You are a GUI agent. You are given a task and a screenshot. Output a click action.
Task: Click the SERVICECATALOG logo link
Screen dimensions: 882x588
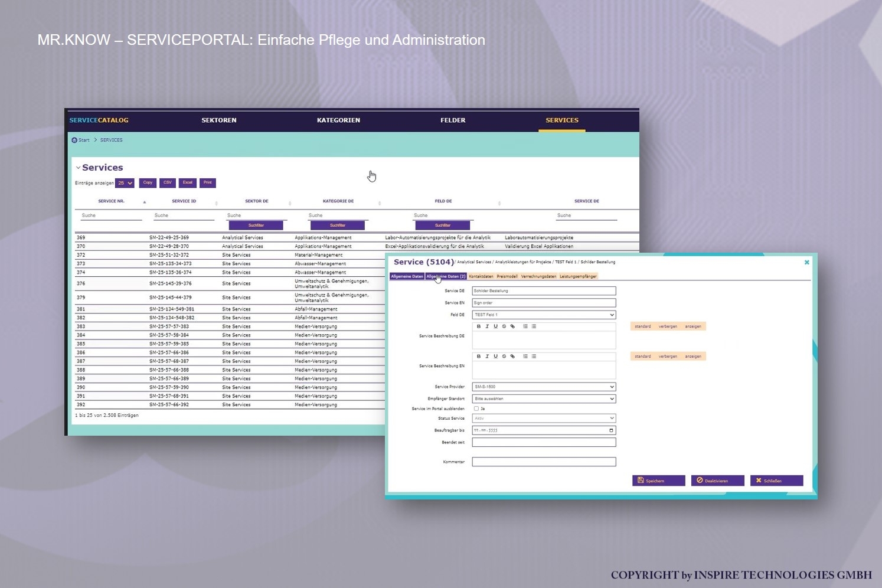point(99,120)
